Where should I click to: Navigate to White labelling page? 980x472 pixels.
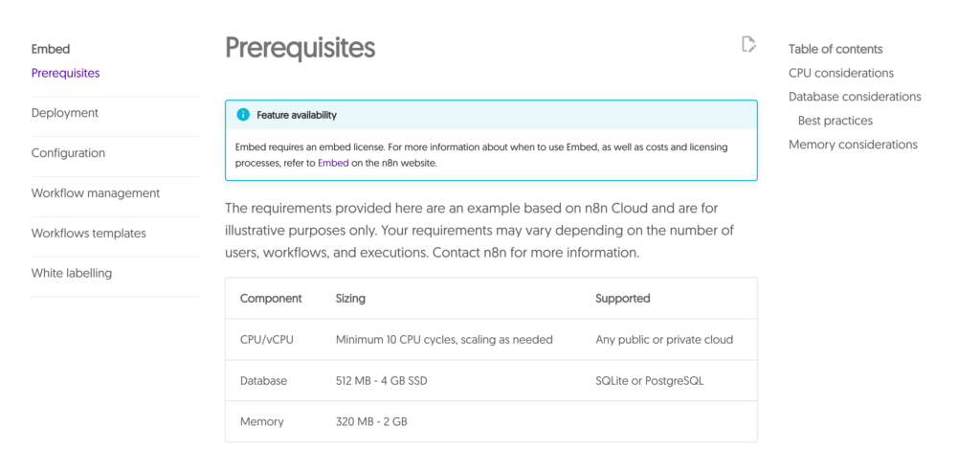click(x=72, y=274)
